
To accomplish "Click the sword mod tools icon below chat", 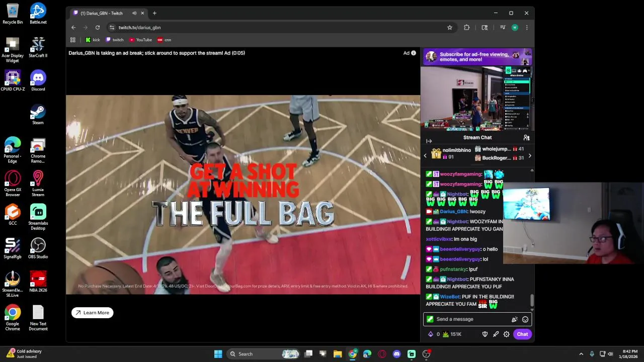I will 496,334.
